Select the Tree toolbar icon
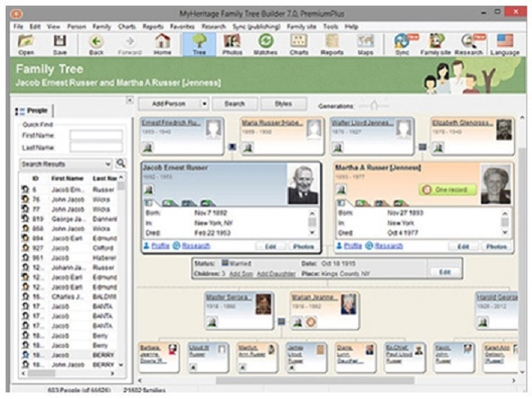The height and width of the screenshot is (399, 532). (199, 44)
